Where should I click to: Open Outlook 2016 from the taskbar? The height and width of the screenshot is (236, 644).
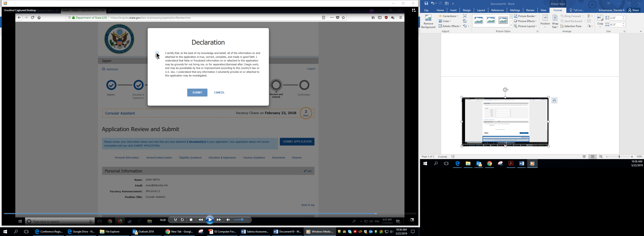(143, 231)
